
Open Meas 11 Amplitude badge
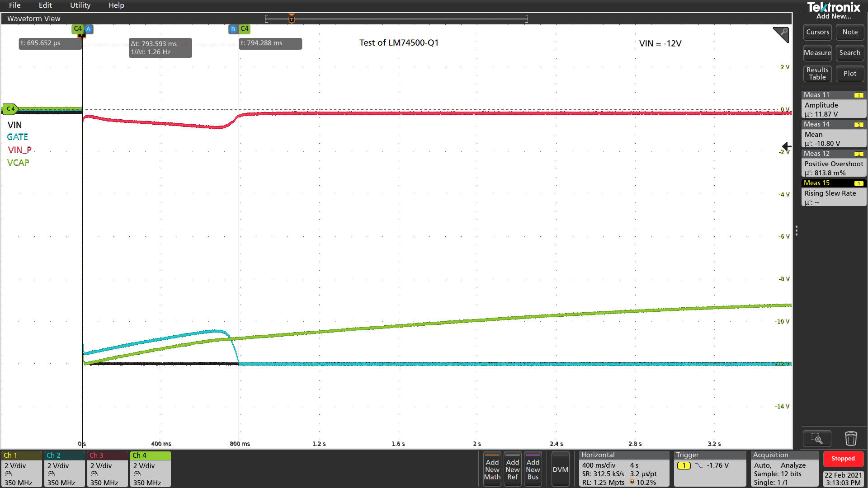tap(833, 105)
